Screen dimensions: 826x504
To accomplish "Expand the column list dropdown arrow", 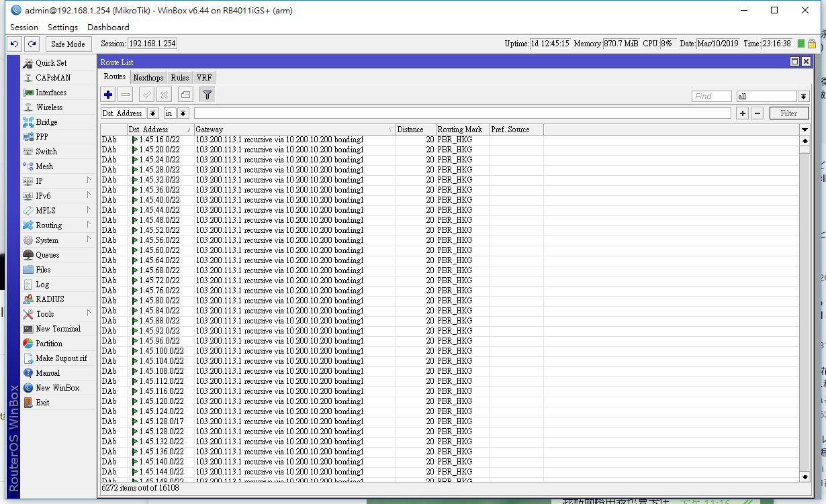I will point(805,130).
